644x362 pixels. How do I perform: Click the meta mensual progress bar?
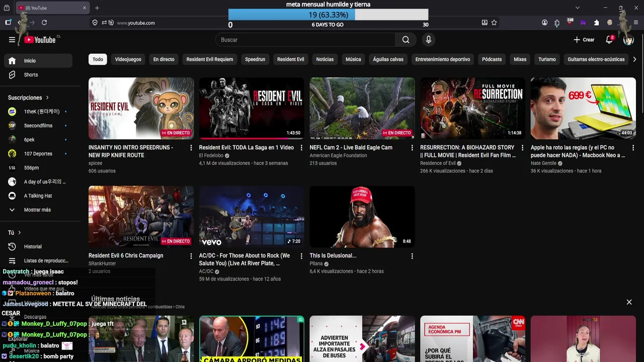pos(328,15)
